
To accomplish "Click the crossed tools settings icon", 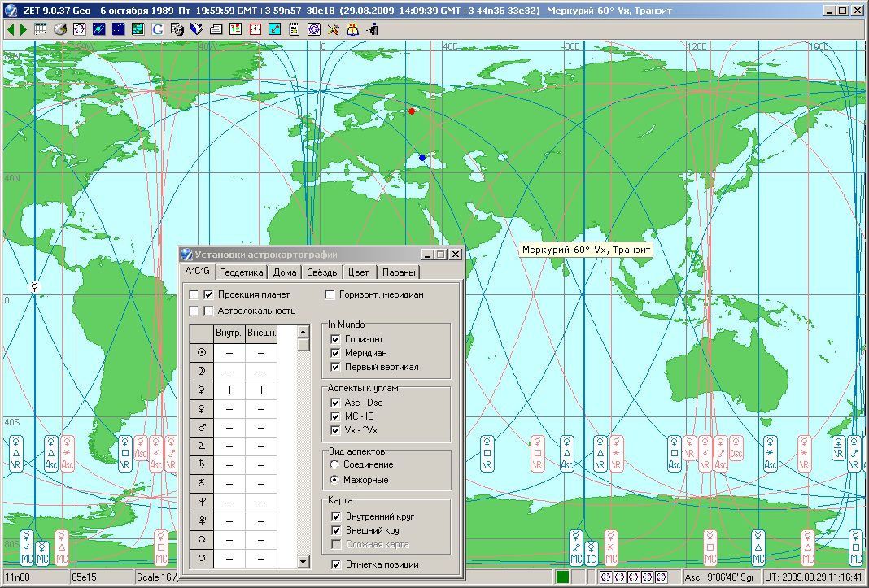I will point(334,29).
